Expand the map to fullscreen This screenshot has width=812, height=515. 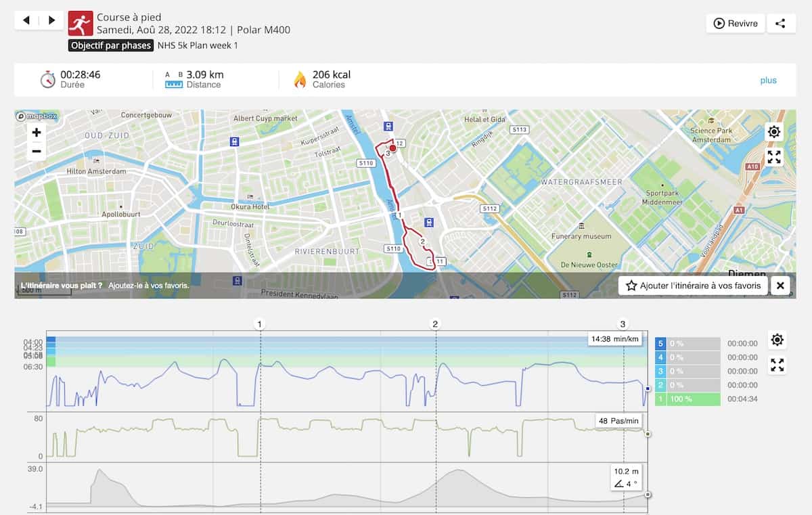click(x=774, y=157)
